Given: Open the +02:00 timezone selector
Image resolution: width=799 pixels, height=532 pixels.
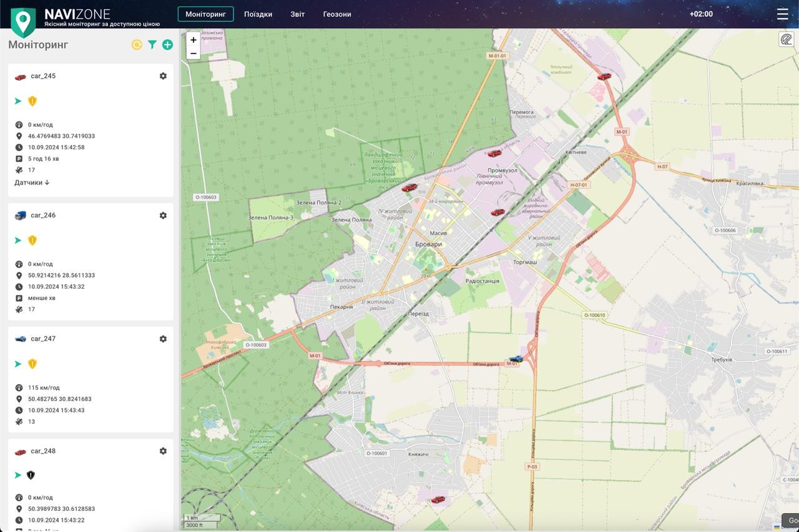Looking at the screenshot, I should click(701, 13).
